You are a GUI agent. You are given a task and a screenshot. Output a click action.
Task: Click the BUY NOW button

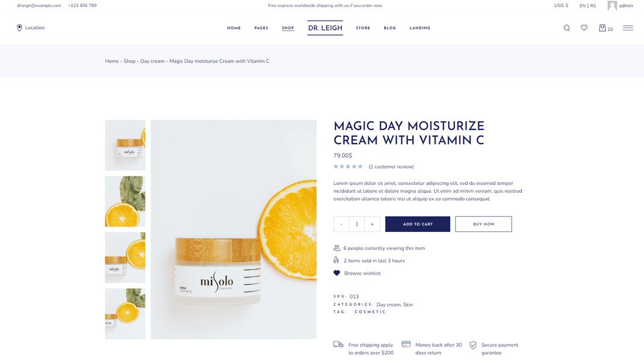click(x=484, y=224)
